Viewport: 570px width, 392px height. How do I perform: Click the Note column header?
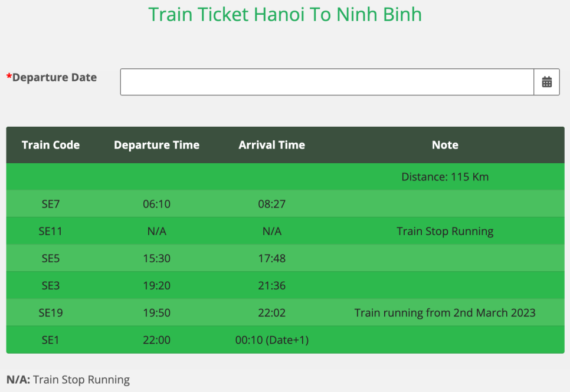point(445,145)
